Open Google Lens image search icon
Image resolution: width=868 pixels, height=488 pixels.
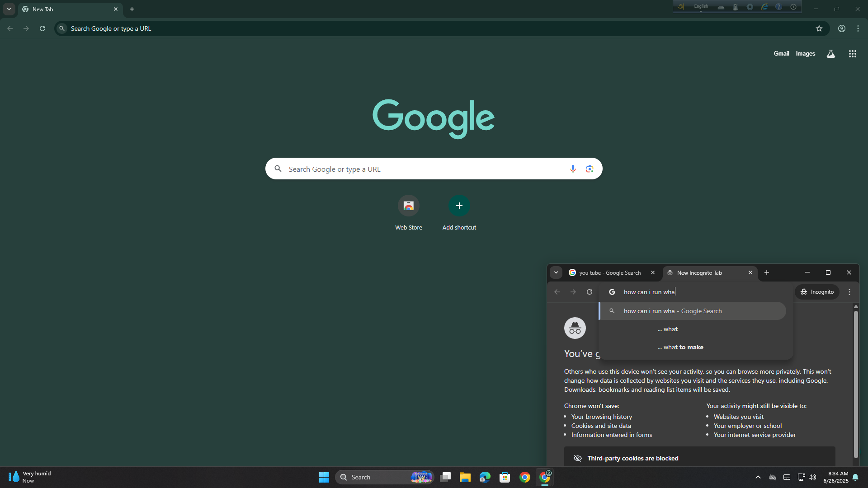pos(590,169)
